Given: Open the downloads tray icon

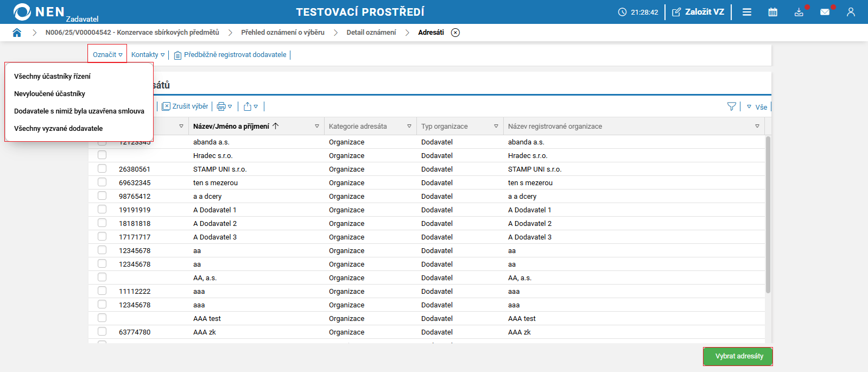Looking at the screenshot, I should 799,12.
